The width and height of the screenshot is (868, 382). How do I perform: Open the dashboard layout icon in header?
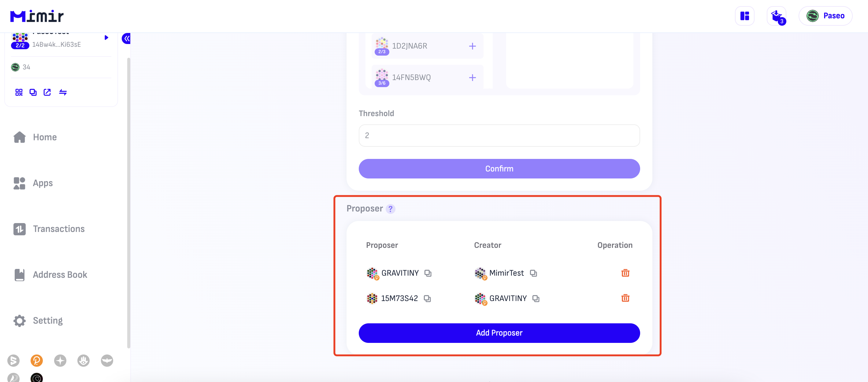(744, 16)
